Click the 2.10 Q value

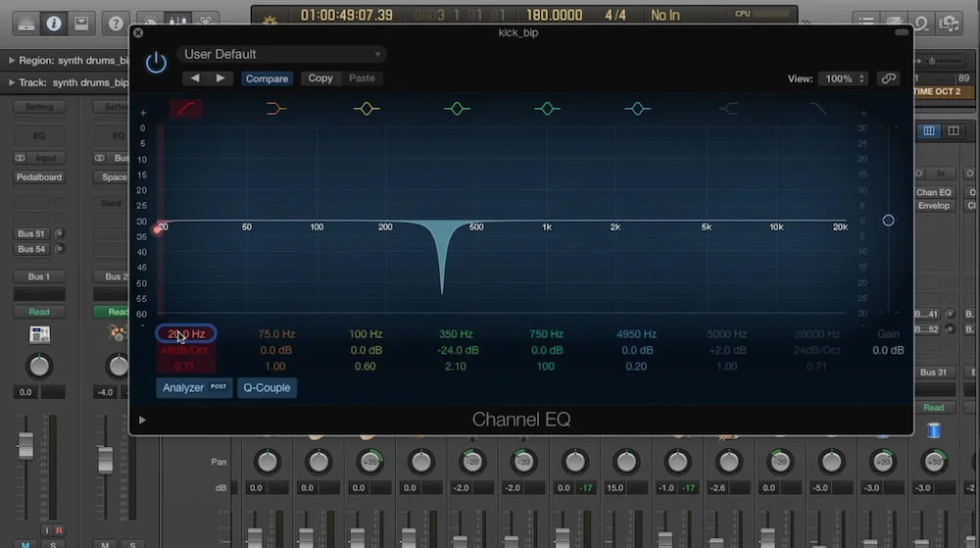(x=455, y=367)
